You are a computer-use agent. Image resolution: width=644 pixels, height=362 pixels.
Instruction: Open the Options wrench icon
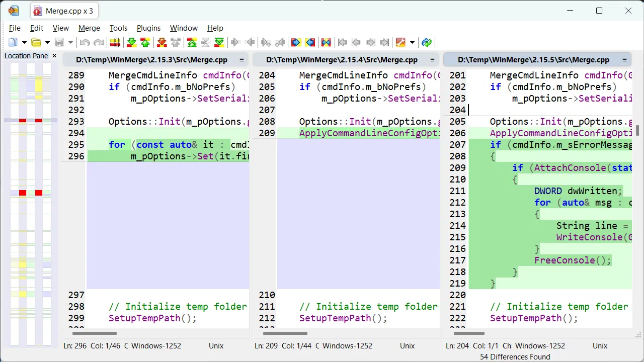point(400,43)
